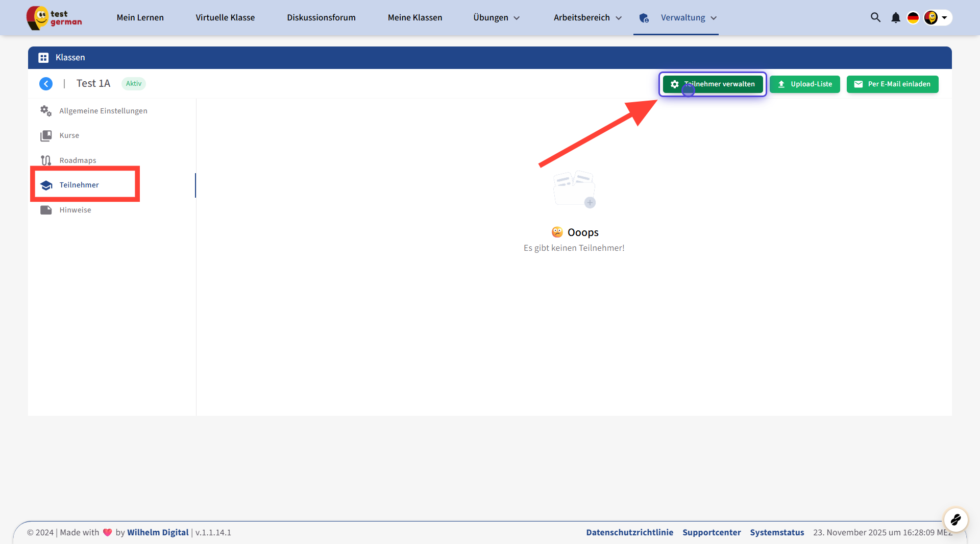Go to Mein Lernen
The height and width of the screenshot is (544, 980).
click(140, 18)
